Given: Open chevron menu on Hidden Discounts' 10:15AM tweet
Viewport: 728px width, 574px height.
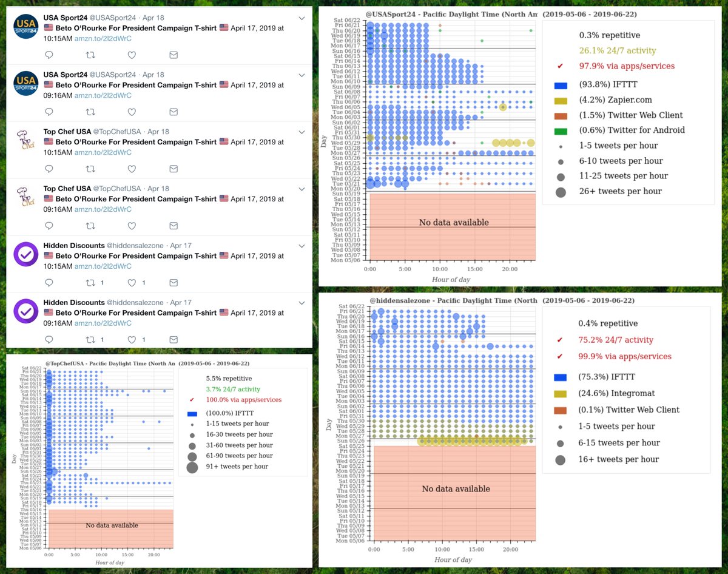Looking at the screenshot, I should tap(302, 246).
